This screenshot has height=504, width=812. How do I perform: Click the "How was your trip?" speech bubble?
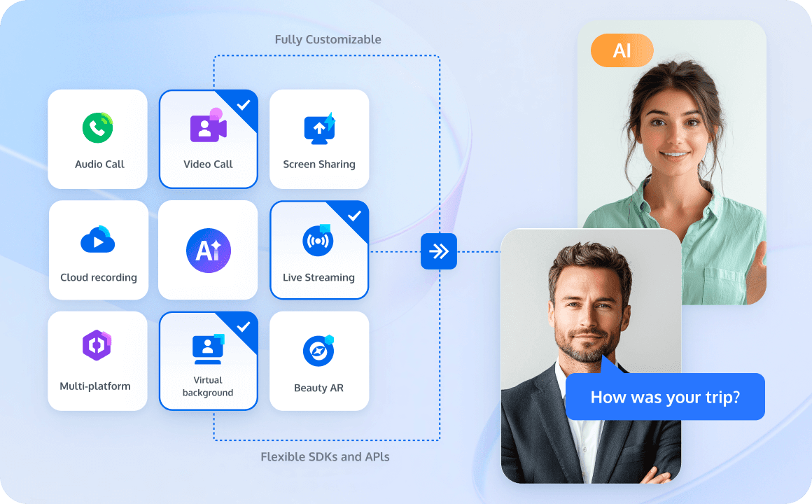click(x=665, y=397)
